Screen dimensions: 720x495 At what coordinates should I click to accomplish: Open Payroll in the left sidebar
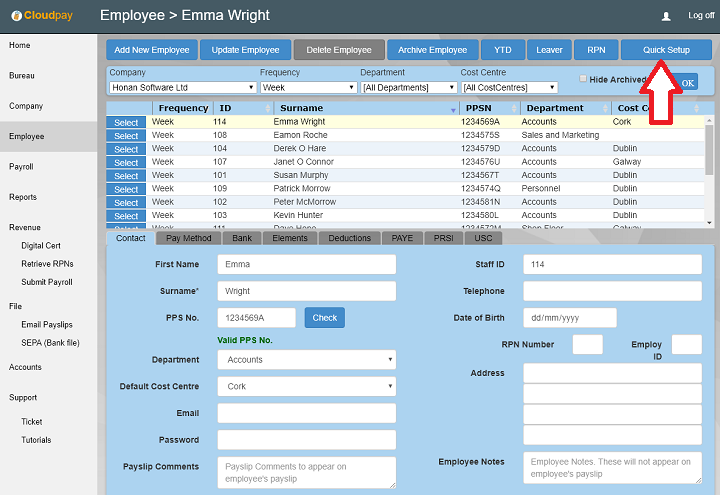click(x=21, y=167)
